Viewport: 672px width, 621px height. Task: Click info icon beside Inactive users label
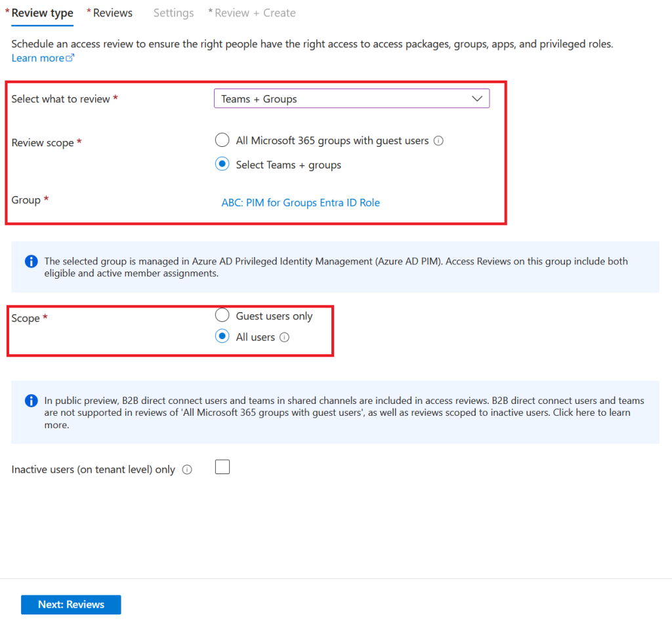pos(187,470)
